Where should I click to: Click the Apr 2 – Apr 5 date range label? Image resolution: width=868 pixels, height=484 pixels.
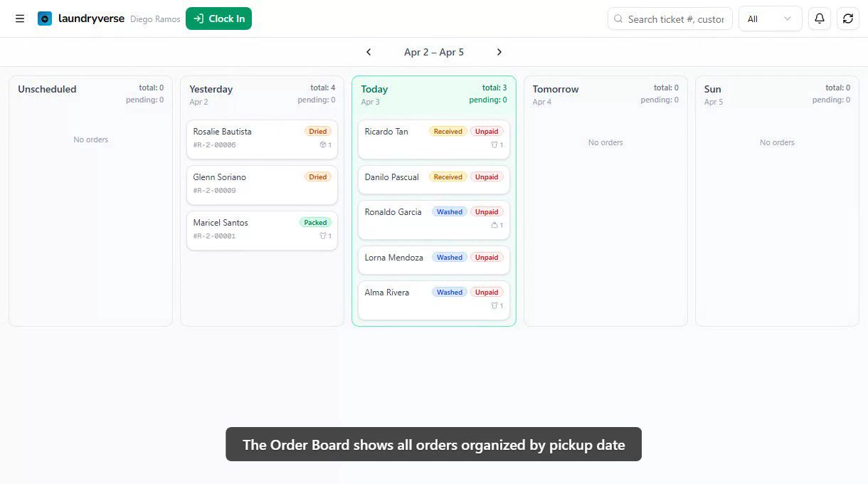click(x=434, y=51)
